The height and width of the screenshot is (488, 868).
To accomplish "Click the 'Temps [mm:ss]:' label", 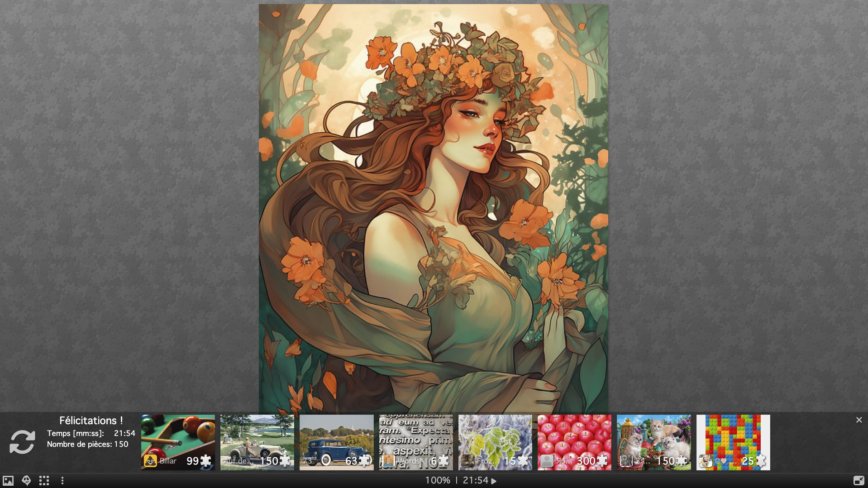I will point(76,433).
